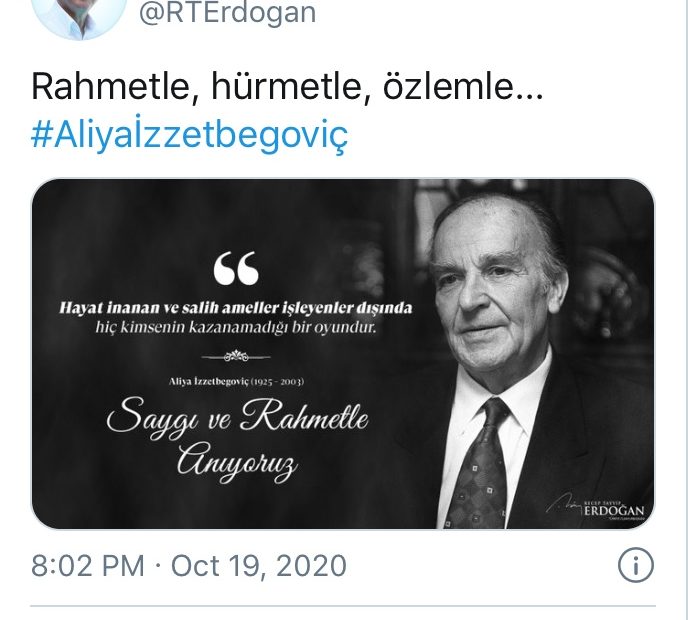Click the 8:02 PM timestamp
This screenshot has width=688, height=620.
[88, 566]
